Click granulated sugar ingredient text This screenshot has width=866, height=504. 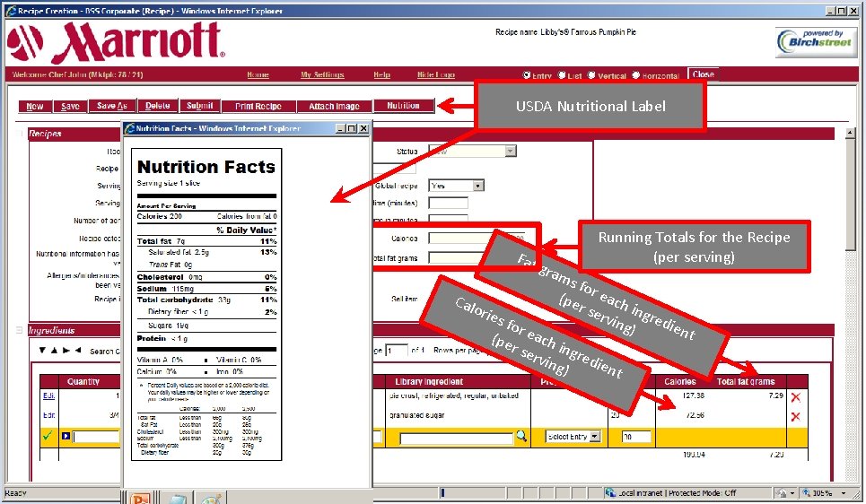point(417,415)
